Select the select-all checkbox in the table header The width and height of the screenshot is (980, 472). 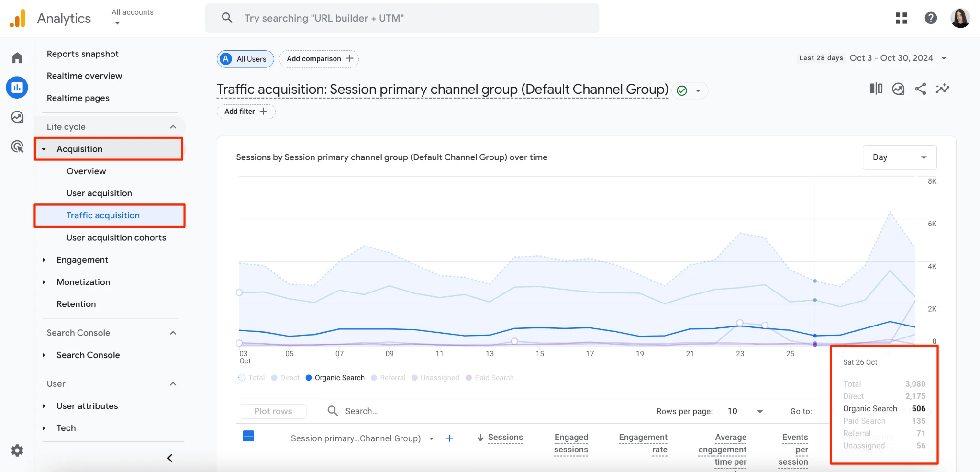[248, 436]
